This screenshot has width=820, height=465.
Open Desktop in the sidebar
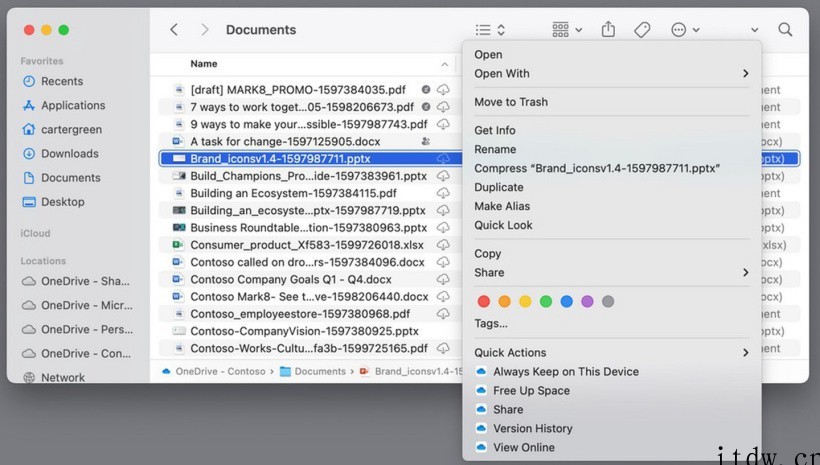(x=53, y=201)
